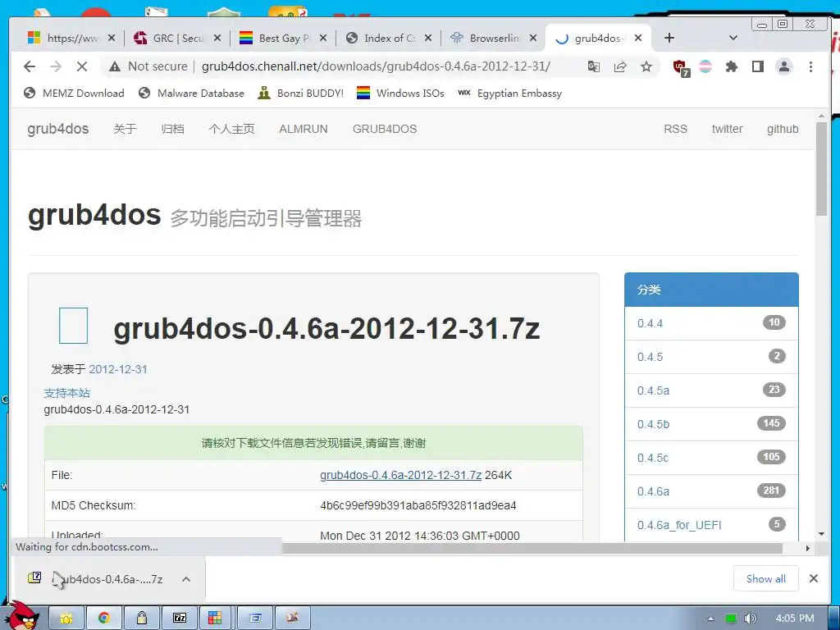The height and width of the screenshot is (630, 840).
Task: Switch to the GRC | Secu tab
Action: coord(178,38)
